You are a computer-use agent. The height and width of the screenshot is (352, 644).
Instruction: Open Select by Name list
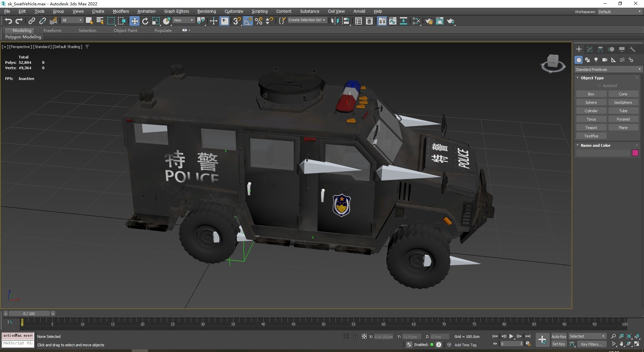100,21
